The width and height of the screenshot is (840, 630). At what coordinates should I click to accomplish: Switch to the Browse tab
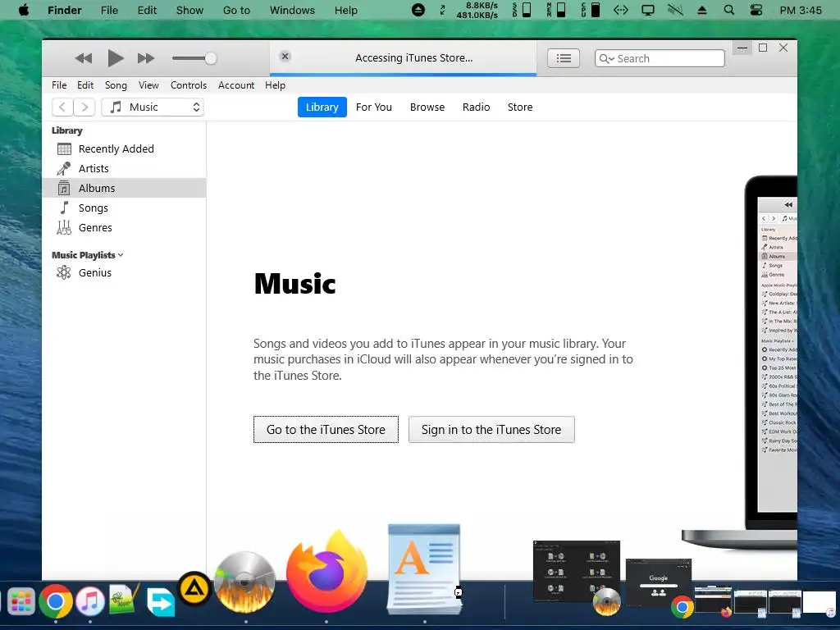(427, 107)
